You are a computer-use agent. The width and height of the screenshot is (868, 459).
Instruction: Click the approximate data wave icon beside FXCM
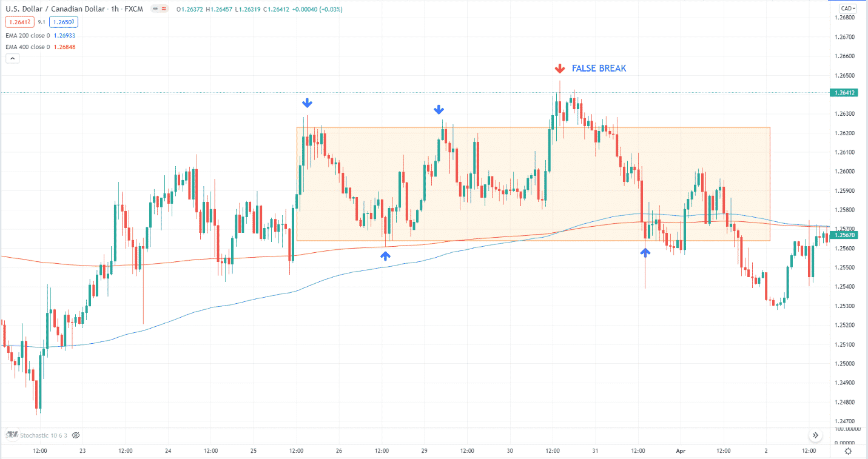[x=165, y=8]
